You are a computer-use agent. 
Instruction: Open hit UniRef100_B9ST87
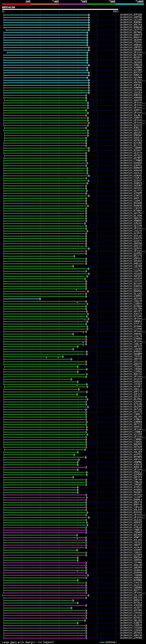[x=131, y=72]
